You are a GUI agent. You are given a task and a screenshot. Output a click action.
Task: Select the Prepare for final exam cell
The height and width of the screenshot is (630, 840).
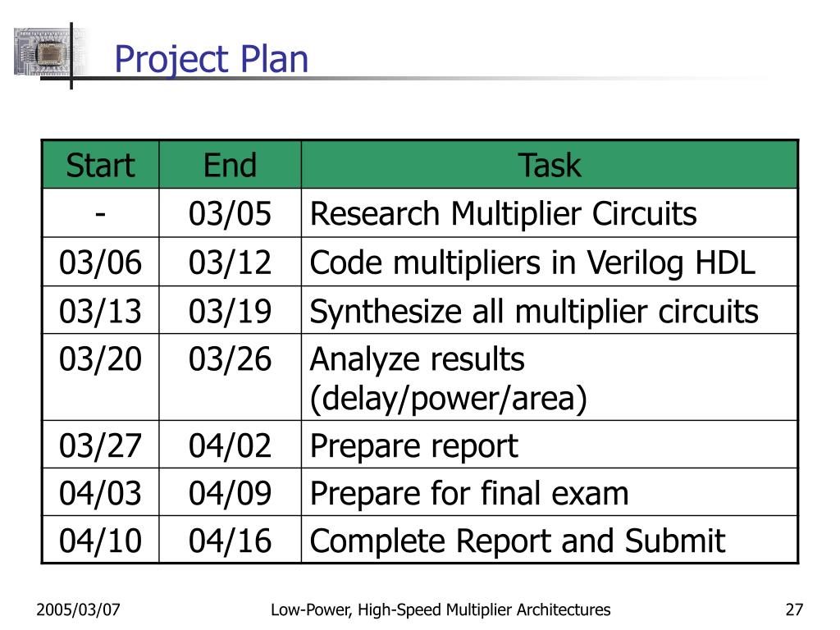click(550, 492)
